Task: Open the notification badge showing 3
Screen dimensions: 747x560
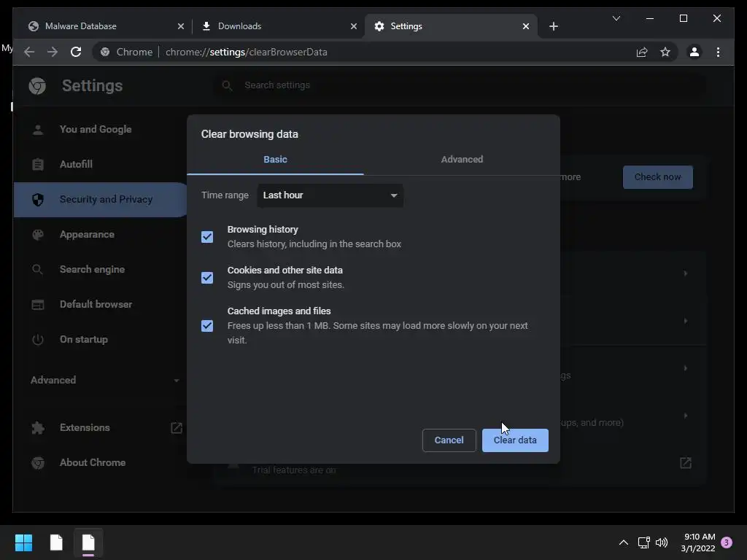Action: (x=727, y=542)
